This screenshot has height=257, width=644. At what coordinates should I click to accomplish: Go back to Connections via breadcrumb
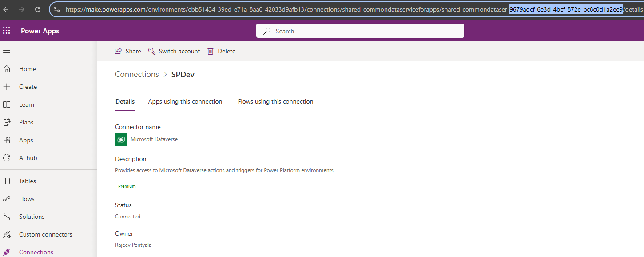click(x=137, y=74)
